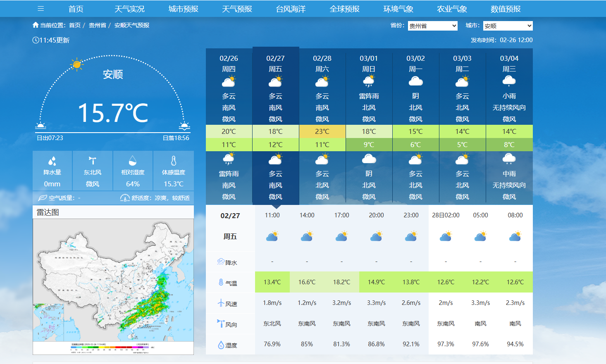This screenshot has height=364, width=606.
Task: Click the comfort level gauge icon
Action: click(125, 198)
